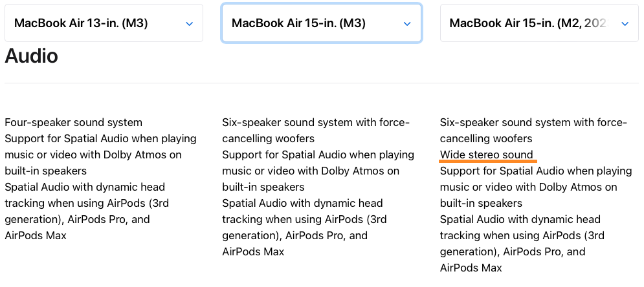This screenshot has height=287, width=644.
Task: Click the horizontal divider below Audio heading
Action: point(322,83)
